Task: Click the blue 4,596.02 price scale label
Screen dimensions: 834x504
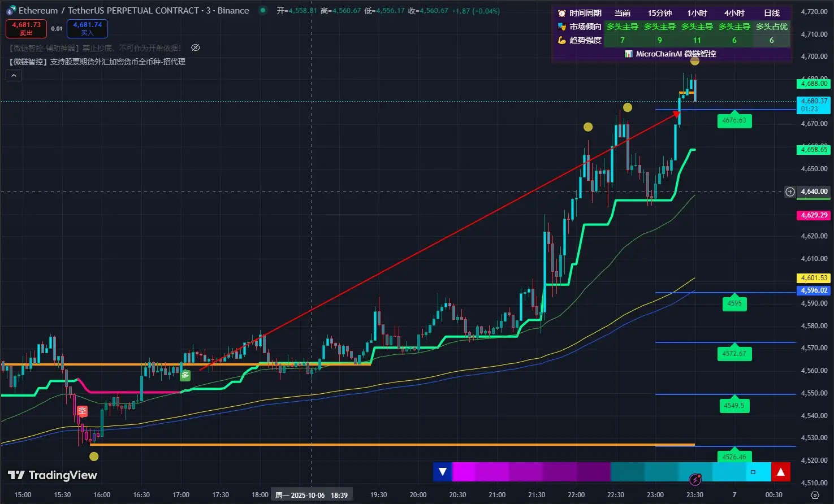Action: click(814, 290)
